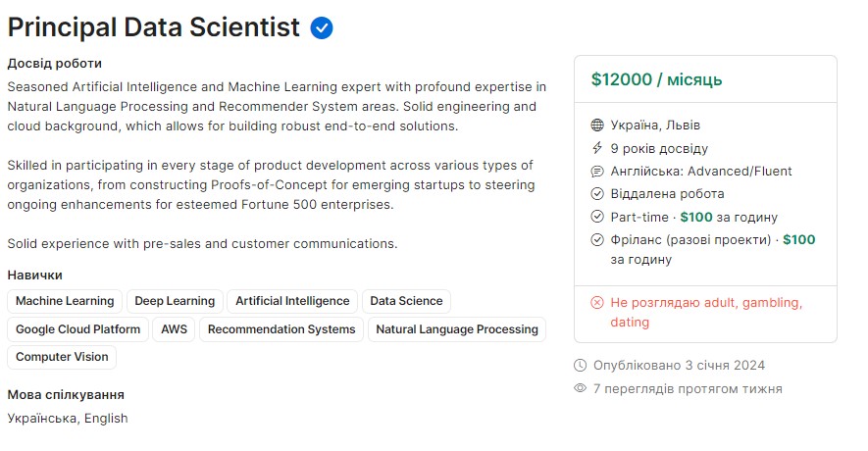
Task: Select the Google Cloud Platform tag
Action: coord(78,329)
